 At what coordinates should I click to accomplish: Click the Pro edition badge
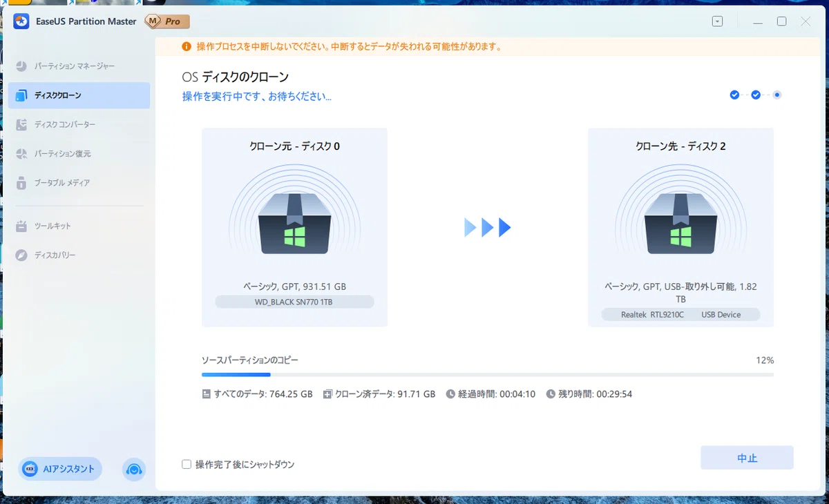point(166,21)
